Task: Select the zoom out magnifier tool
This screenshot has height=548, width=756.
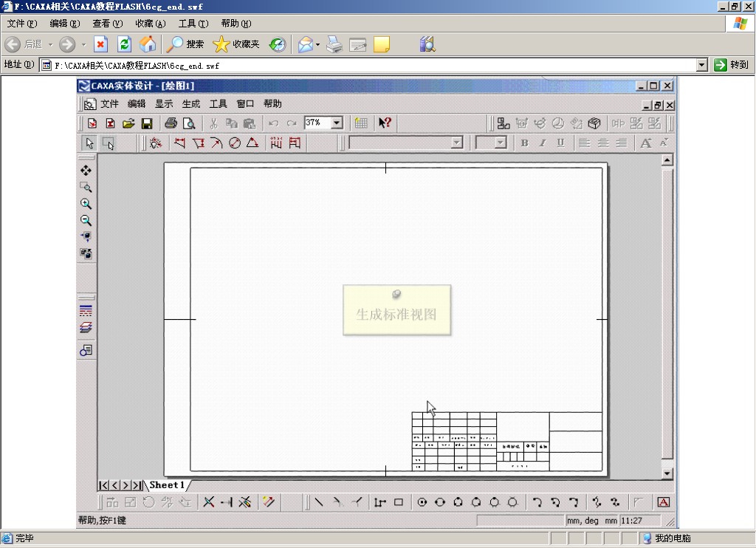Action: [86, 220]
